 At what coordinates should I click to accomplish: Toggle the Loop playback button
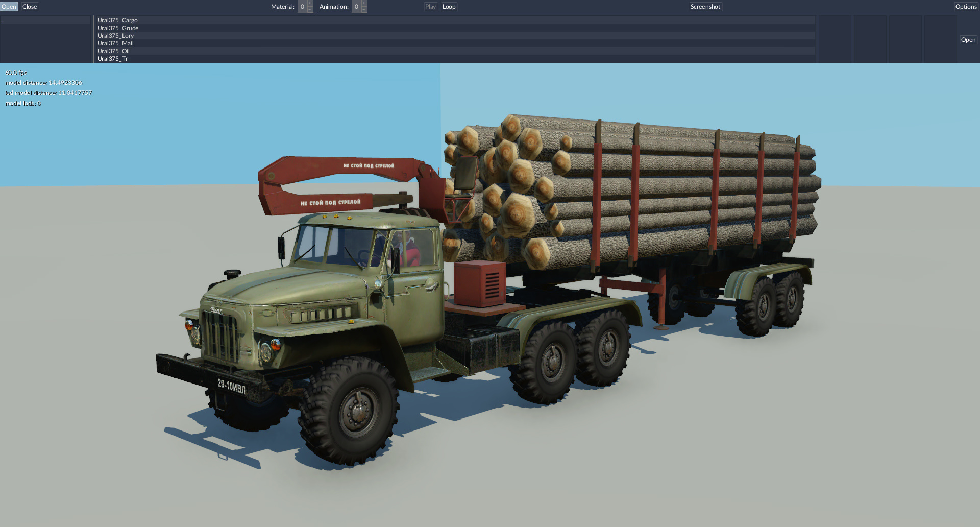(449, 7)
